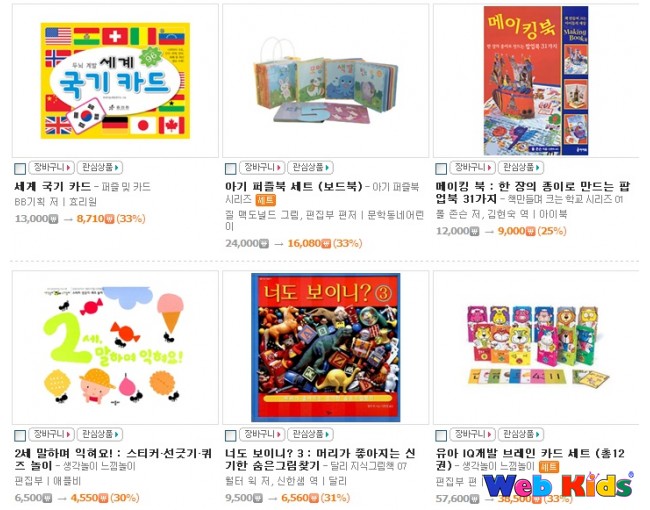The image size is (650, 510).
Task: Click 장바구니 for 너도 보이니? 3
Action: (x=262, y=435)
